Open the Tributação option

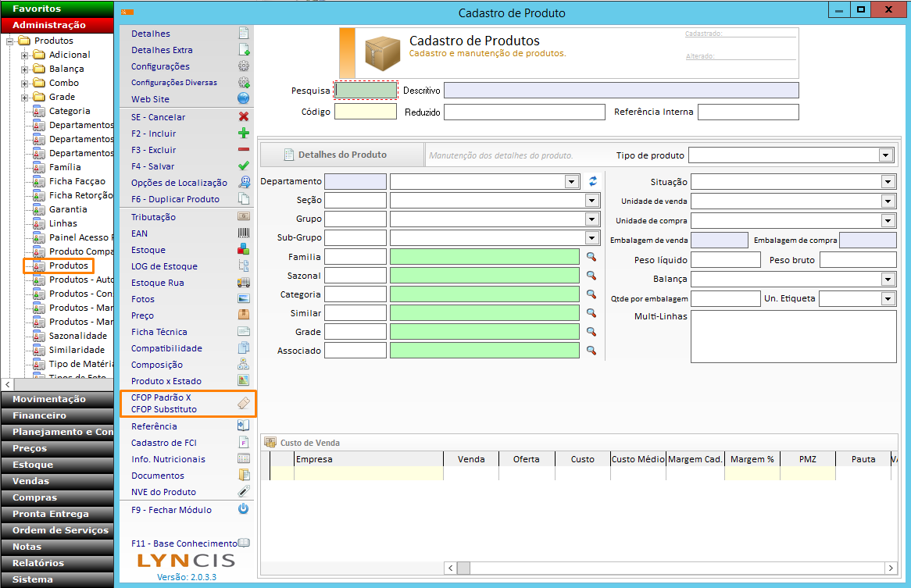pos(153,217)
